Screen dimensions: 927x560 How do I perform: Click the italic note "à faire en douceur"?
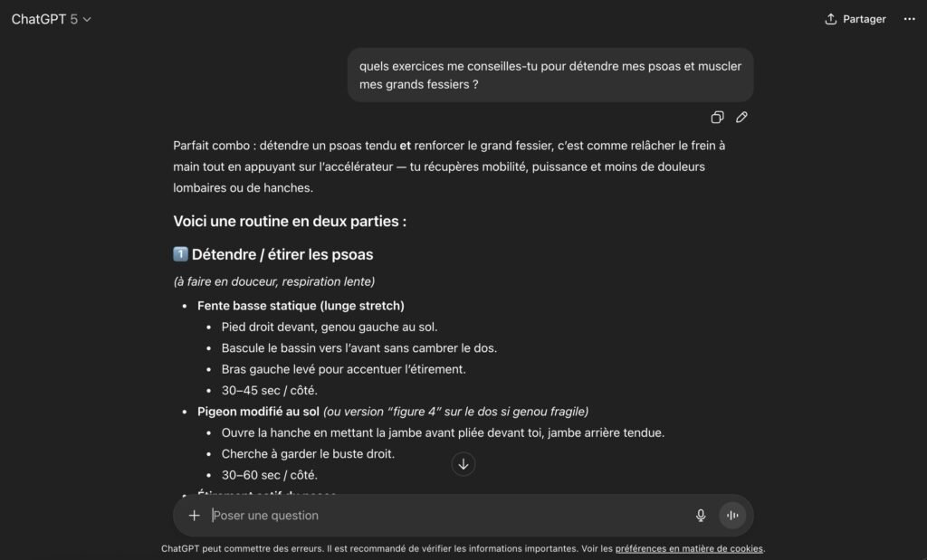point(274,281)
